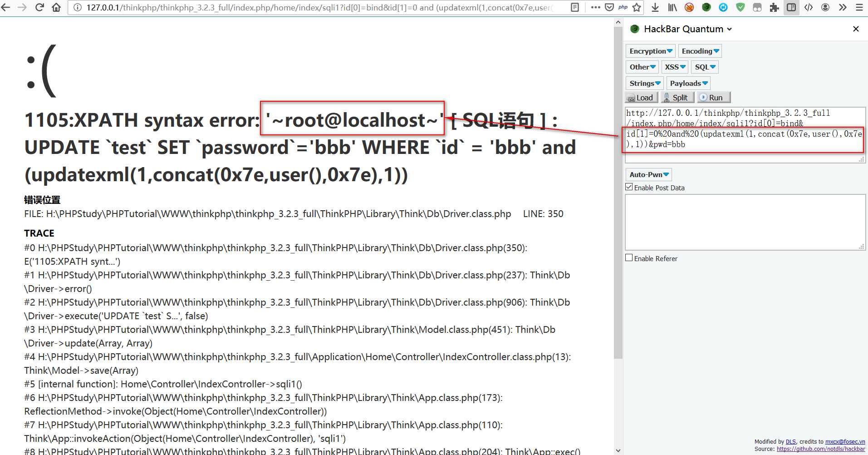Screen dimensions: 868x455
Task: Click into the Post Data text area
Action: [745, 222]
